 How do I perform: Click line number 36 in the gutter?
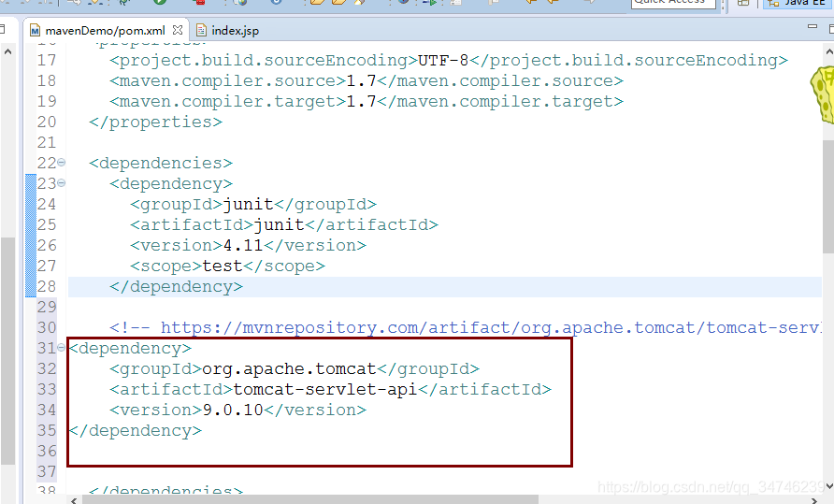(47, 452)
